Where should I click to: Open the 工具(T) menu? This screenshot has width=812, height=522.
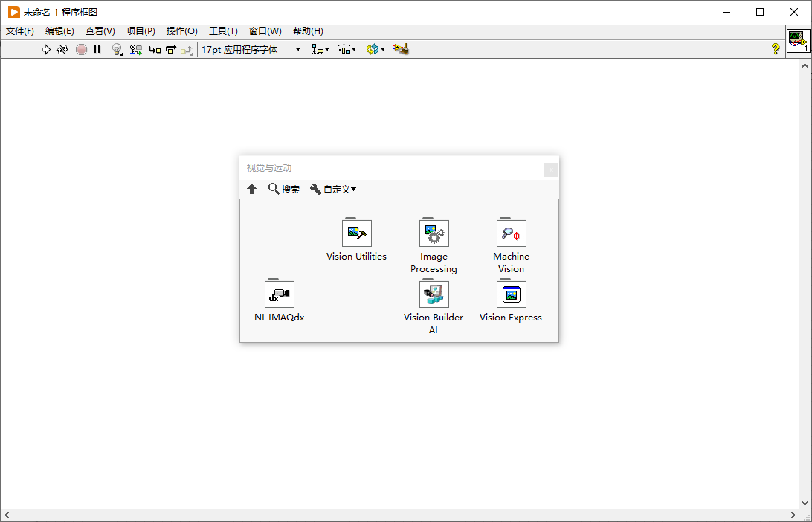point(223,31)
